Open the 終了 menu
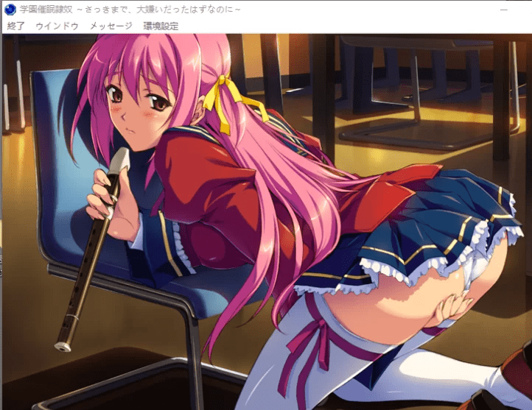Image resolution: width=532 pixels, height=410 pixels. click(15, 26)
